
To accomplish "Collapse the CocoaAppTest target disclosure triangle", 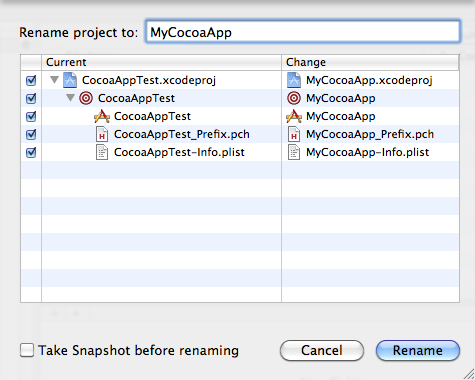I will [x=70, y=98].
